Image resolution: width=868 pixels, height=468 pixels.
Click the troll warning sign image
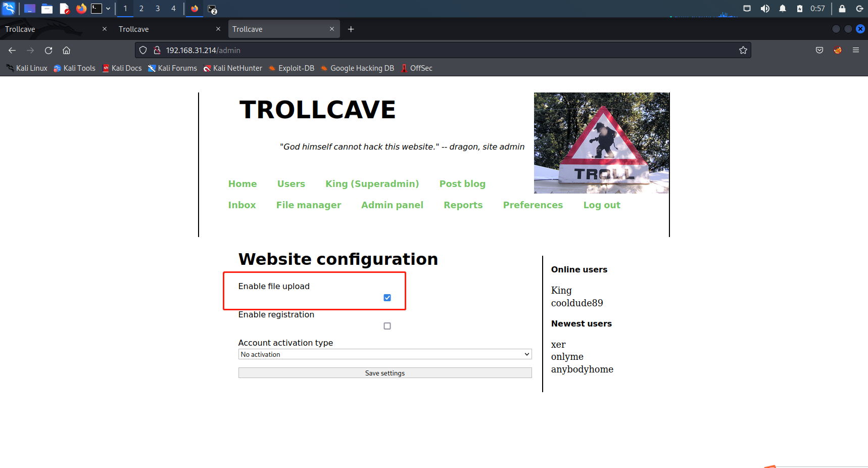(x=601, y=143)
